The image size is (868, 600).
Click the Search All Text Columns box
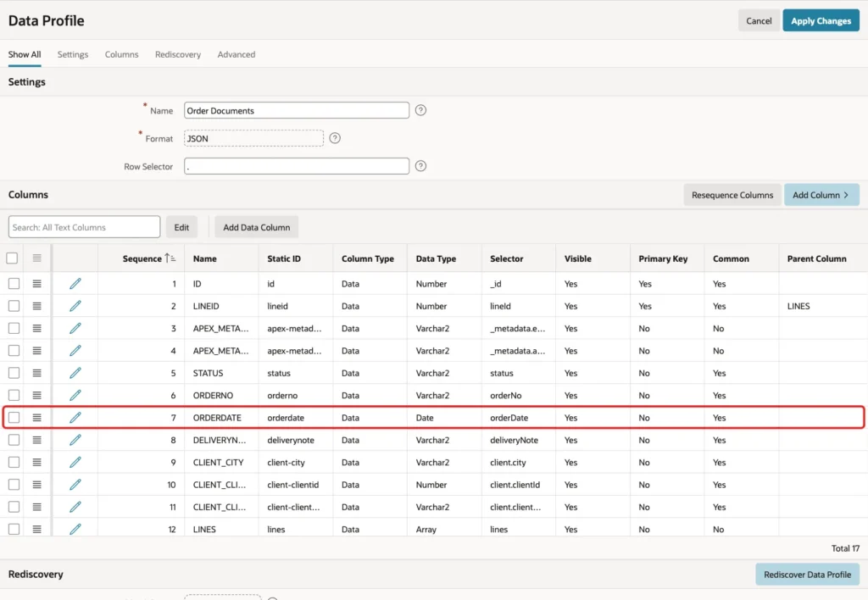click(x=84, y=227)
